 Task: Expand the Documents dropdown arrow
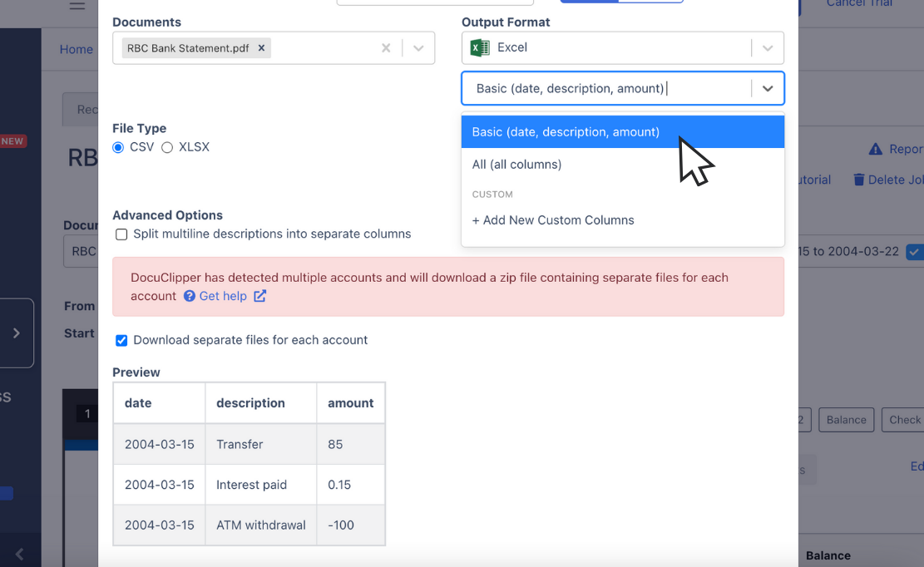click(418, 48)
